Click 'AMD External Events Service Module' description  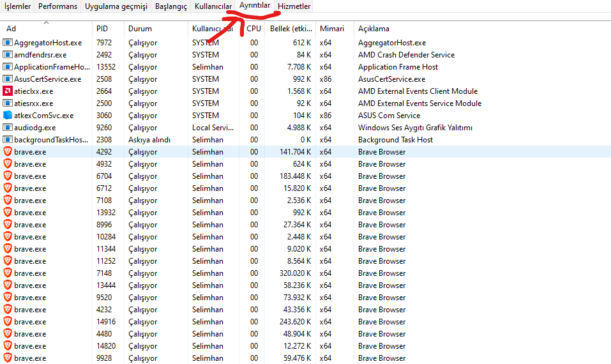pyautogui.click(x=419, y=103)
